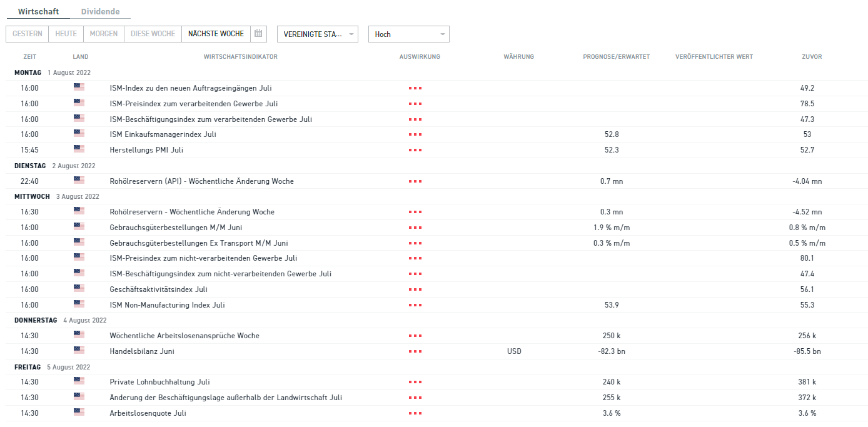Viewport: 868px width, 427px height.
Task: Click the Prognose/Erwartet column header
Action: [x=617, y=57]
